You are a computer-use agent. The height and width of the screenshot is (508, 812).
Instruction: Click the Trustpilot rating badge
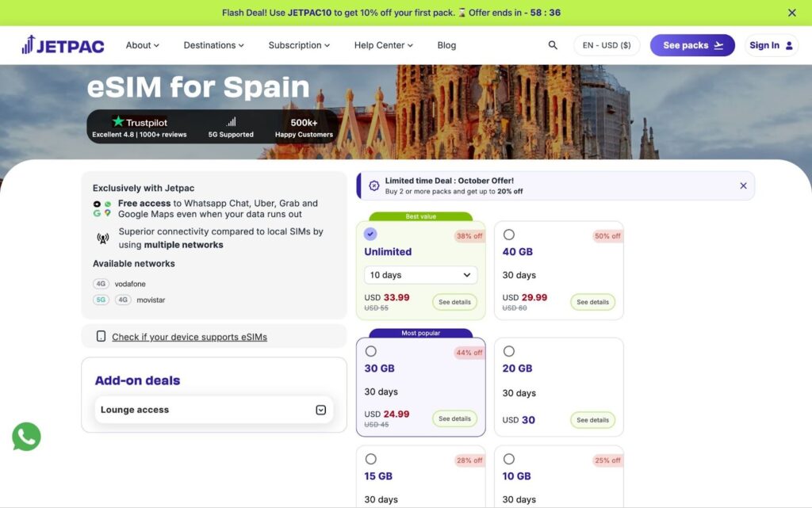tap(140, 127)
